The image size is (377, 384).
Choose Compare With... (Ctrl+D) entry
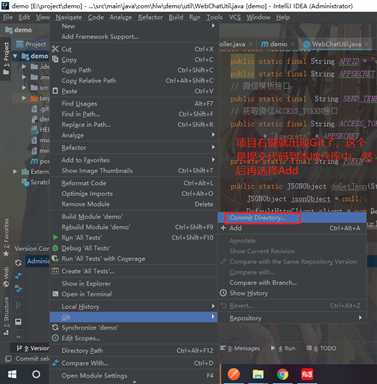[x=133, y=363]
